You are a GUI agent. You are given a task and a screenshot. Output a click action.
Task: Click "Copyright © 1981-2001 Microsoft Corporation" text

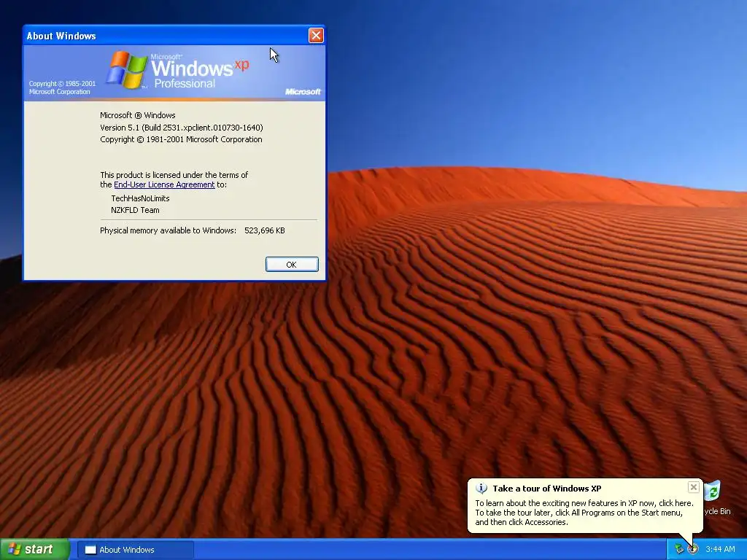tap(181, 139)
